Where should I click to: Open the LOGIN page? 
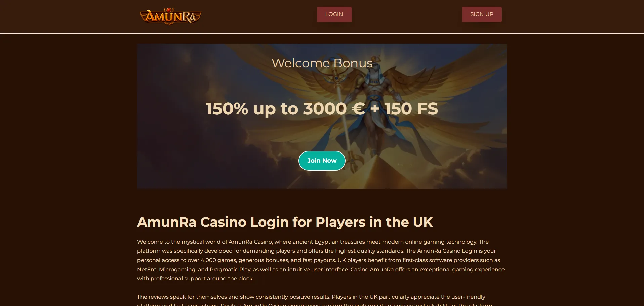[x=334, y=14]
